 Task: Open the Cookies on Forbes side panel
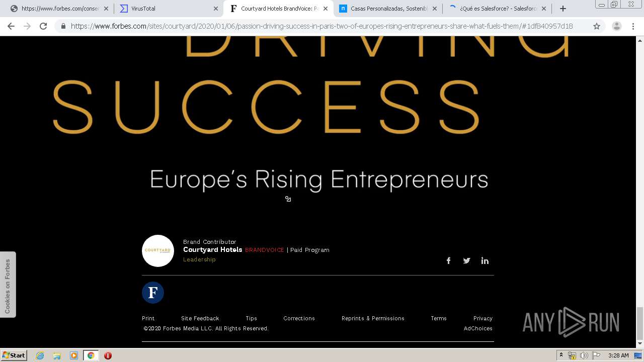8,285
